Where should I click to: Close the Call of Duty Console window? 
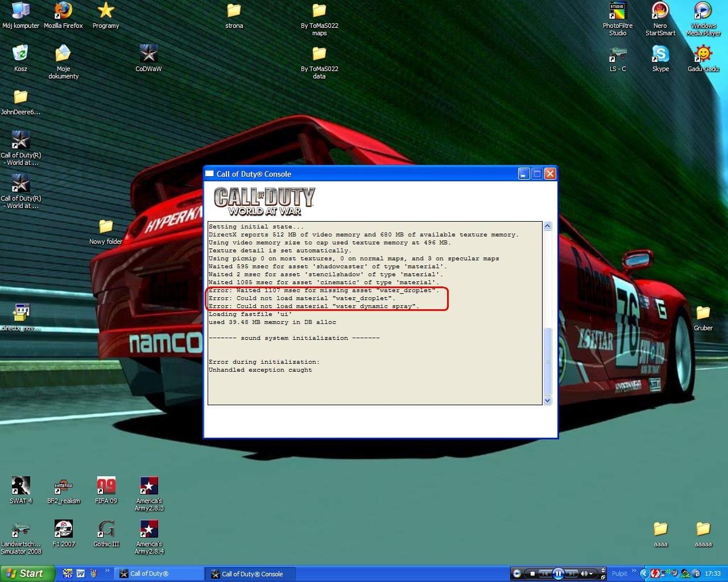(550, 174)
